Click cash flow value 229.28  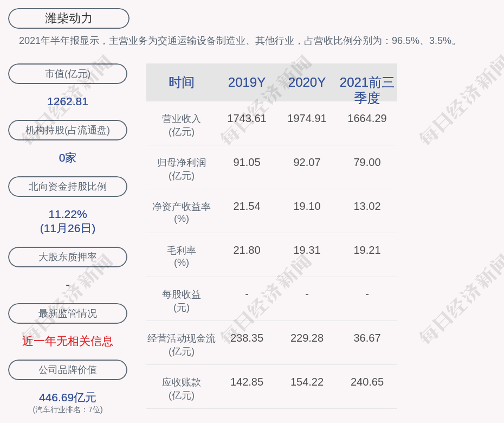tap(307, 338)
